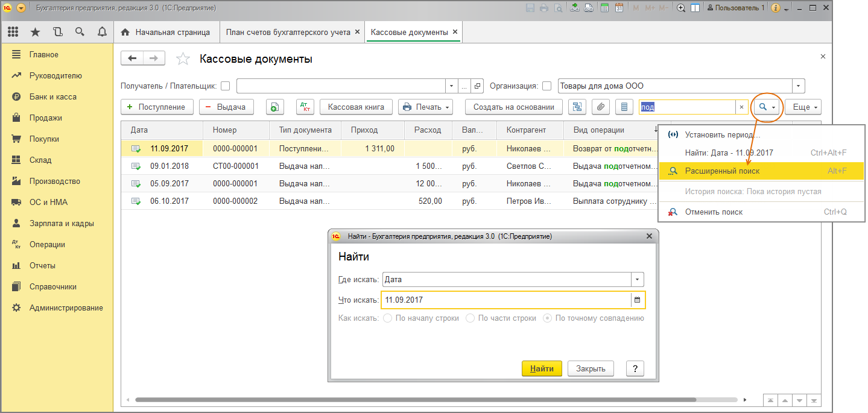The image size is (868, 413).
Task: Add document to favorites with star outline
Action: [x=182, y=59]
